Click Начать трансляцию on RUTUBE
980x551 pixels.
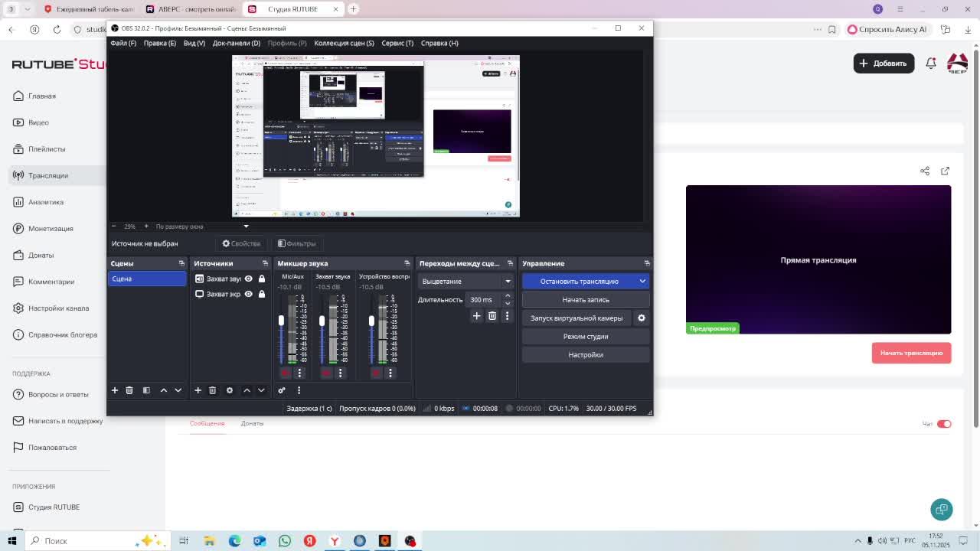coord(911,353)
